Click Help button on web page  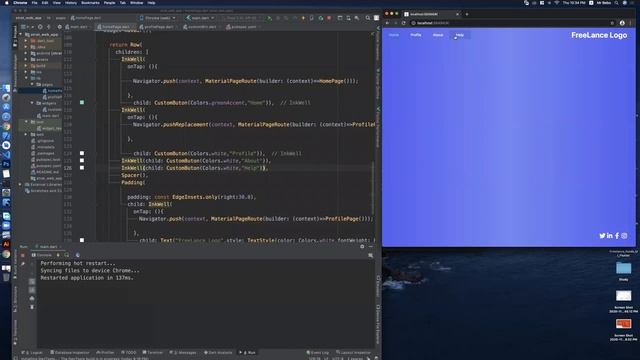click(x=460, y=35)
